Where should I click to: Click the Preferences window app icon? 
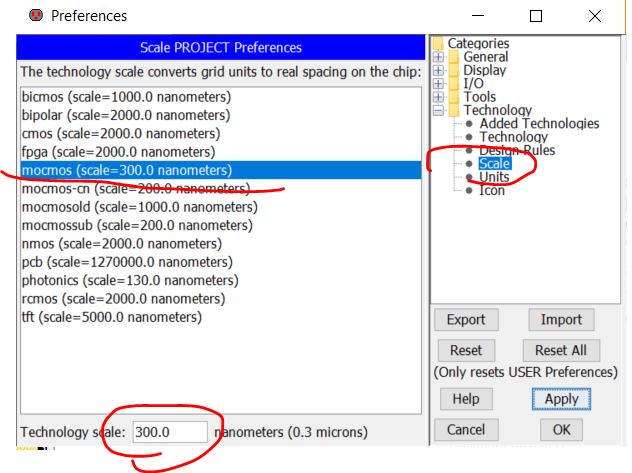[36, 16]
